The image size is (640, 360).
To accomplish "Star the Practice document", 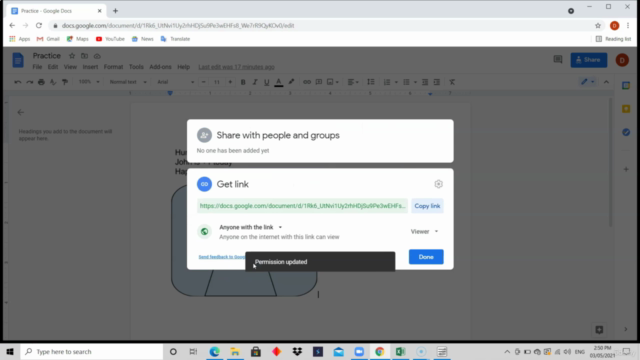I will point(72,56).
